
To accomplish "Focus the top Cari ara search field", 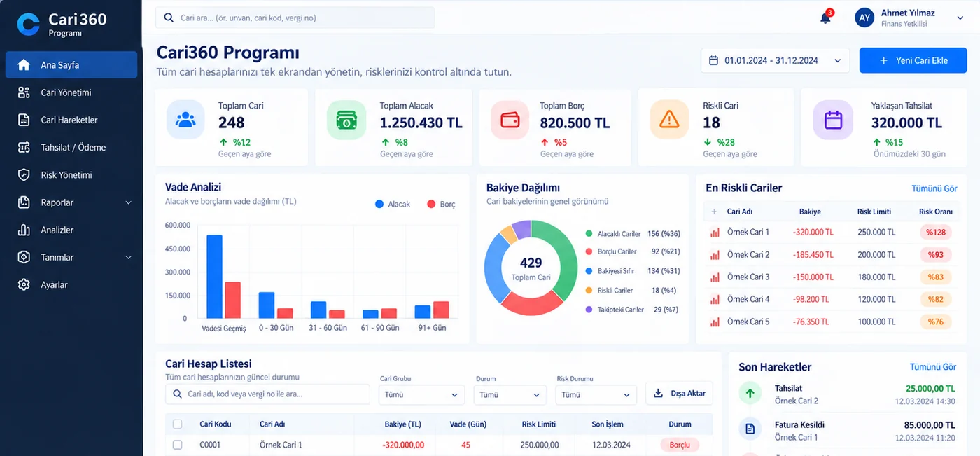I will pos(295,18).
